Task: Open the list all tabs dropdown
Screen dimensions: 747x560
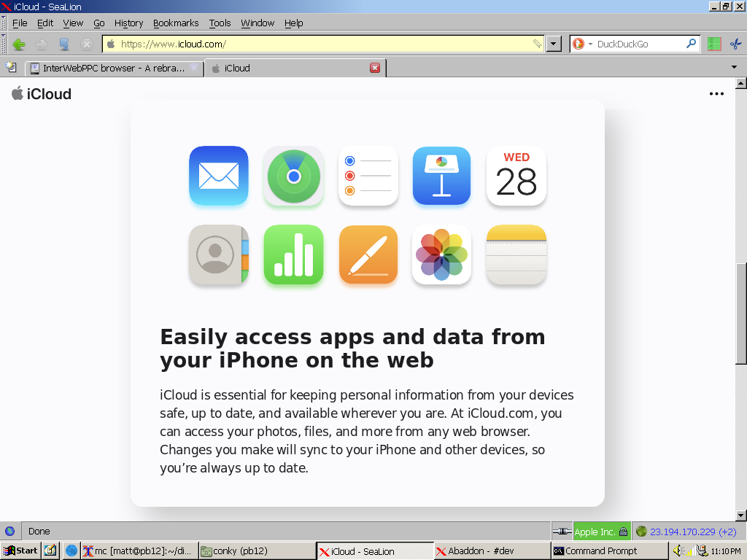Action: click(734, 67)
